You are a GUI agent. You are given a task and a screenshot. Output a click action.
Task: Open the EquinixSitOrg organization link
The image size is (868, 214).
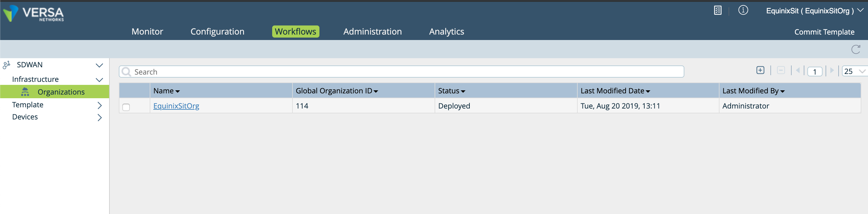[x=176, y=106]
